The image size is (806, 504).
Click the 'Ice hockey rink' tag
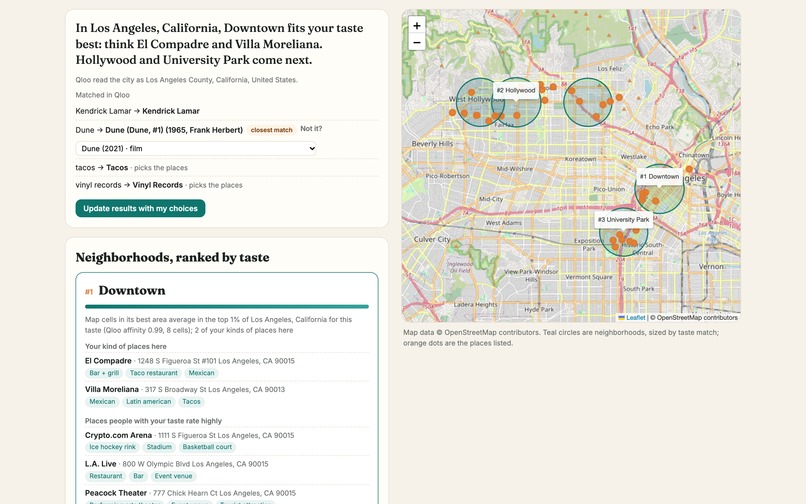tap(113, 447)
